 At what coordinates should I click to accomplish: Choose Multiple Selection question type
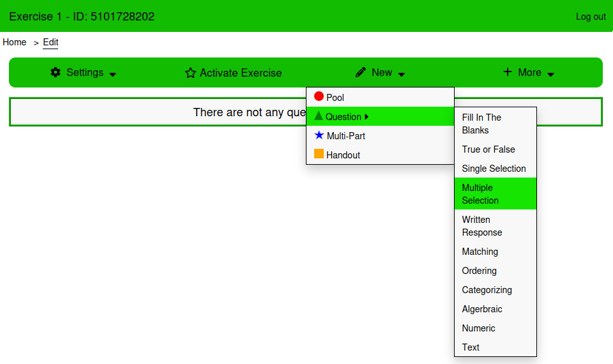(x=491, y=193)
